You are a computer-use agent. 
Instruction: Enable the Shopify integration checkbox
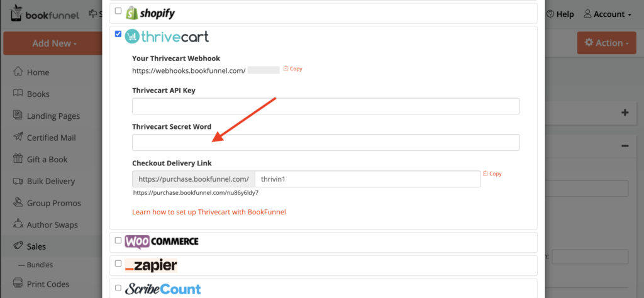click(118, 11)
